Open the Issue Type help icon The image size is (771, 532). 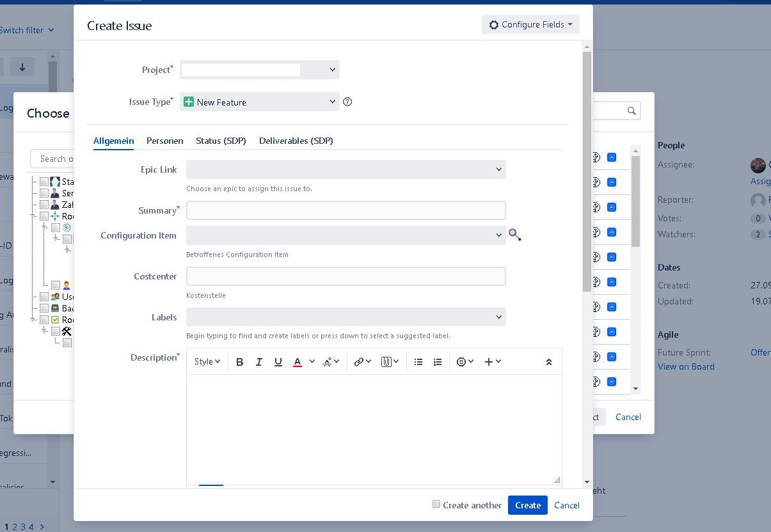pos(347,102)
